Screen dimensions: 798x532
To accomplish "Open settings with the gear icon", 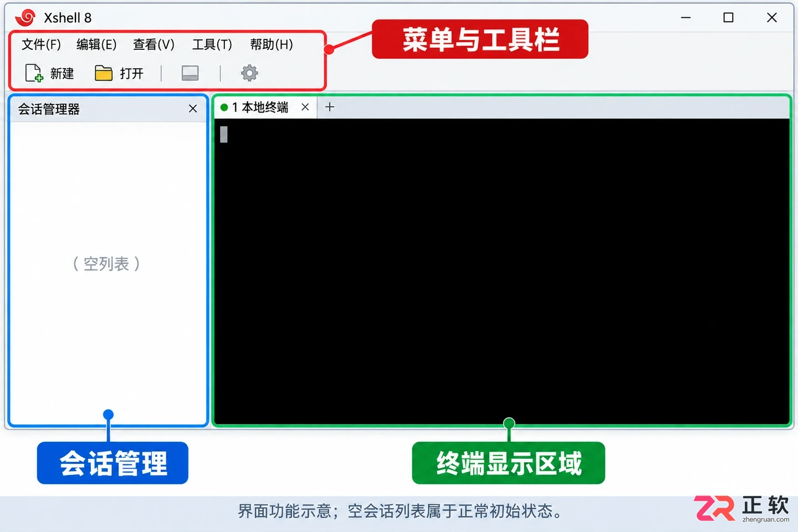I will tap(249, 73).
